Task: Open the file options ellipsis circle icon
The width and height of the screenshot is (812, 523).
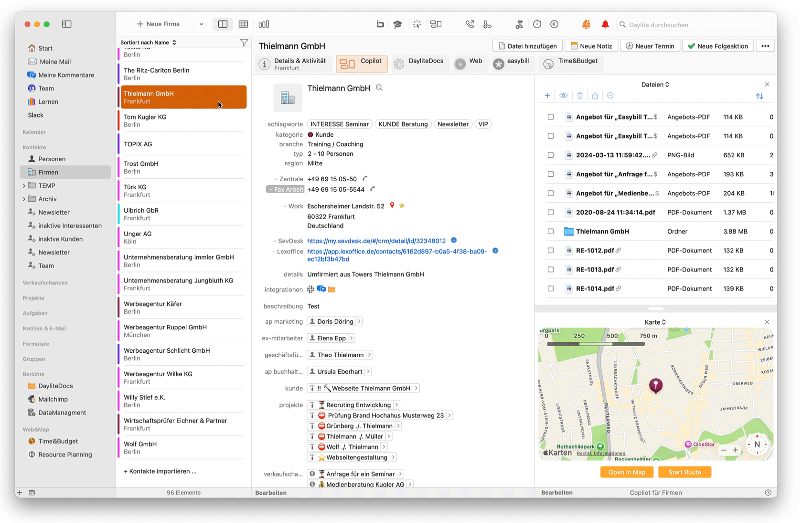Action: pos(610,96)
